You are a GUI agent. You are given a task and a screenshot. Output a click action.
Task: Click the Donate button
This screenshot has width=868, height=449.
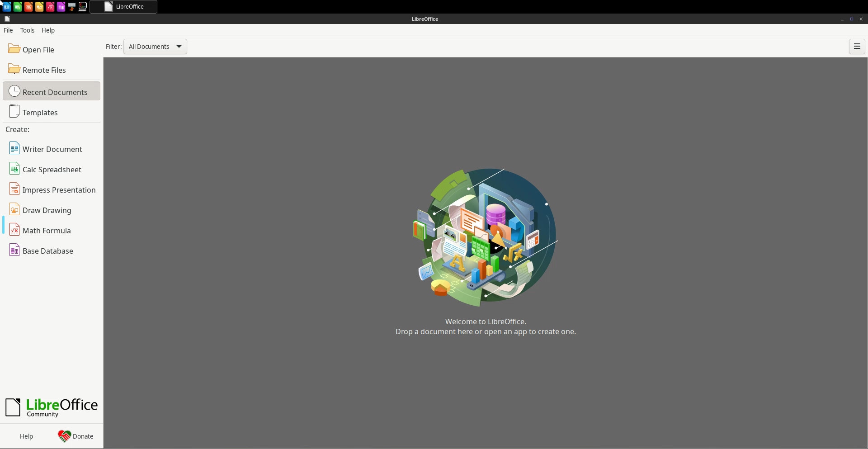tap(76, 436)
